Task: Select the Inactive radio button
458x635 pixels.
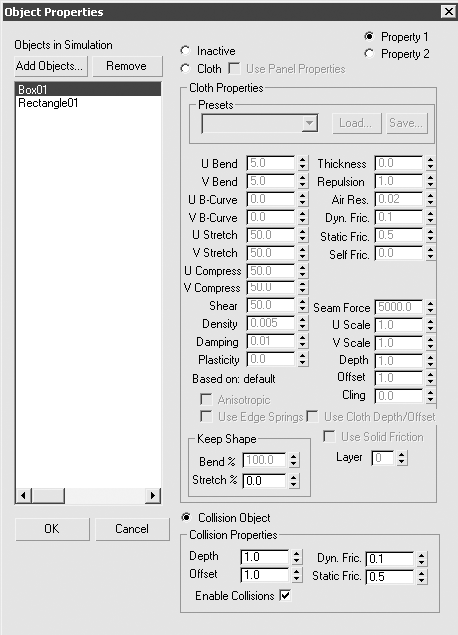Action: point(185,51)
